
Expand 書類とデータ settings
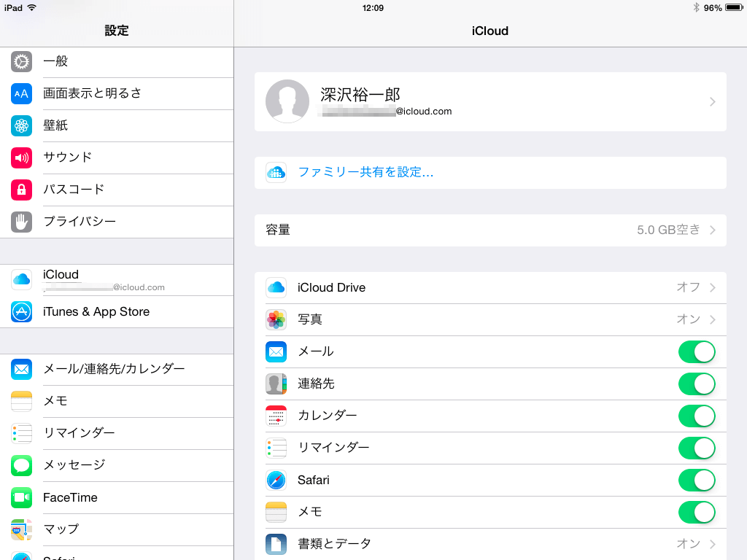point(713,544)
